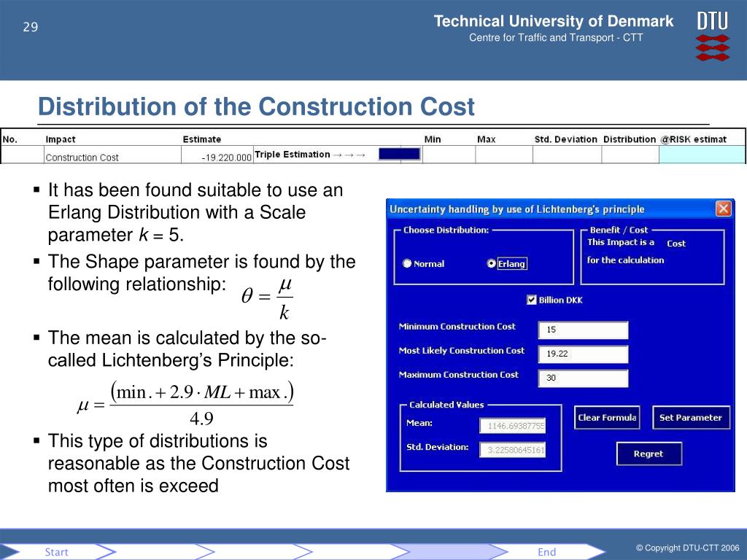Click the Minimum Construction Cost input field

pyautogui.click(x=583, y=330)
